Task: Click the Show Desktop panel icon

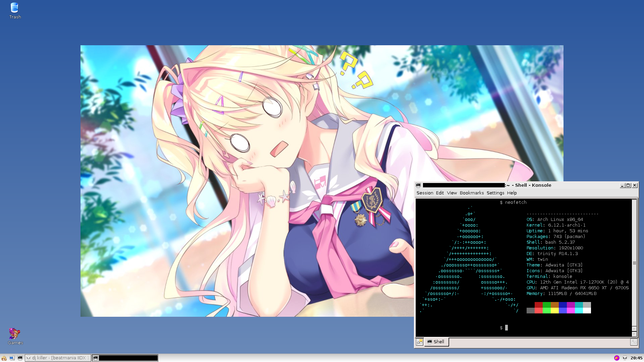Action: click(12, 358)
